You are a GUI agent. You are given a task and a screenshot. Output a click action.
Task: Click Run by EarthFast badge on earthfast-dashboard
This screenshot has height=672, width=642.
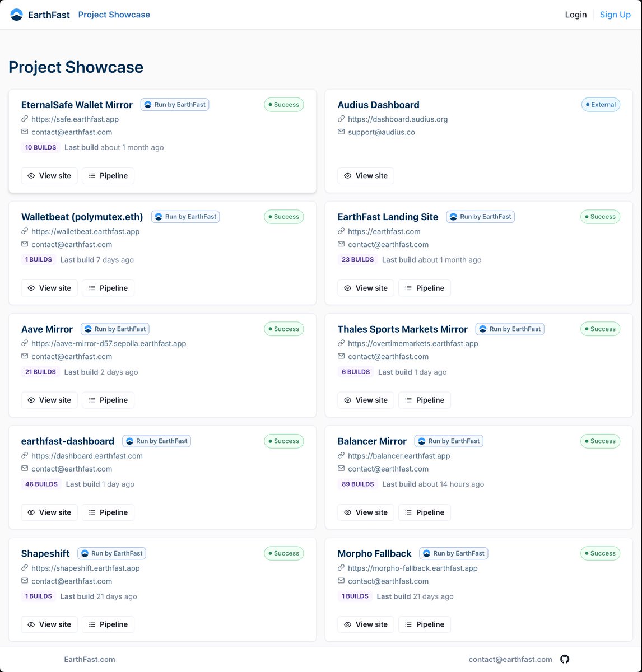[x=157, y=441]
